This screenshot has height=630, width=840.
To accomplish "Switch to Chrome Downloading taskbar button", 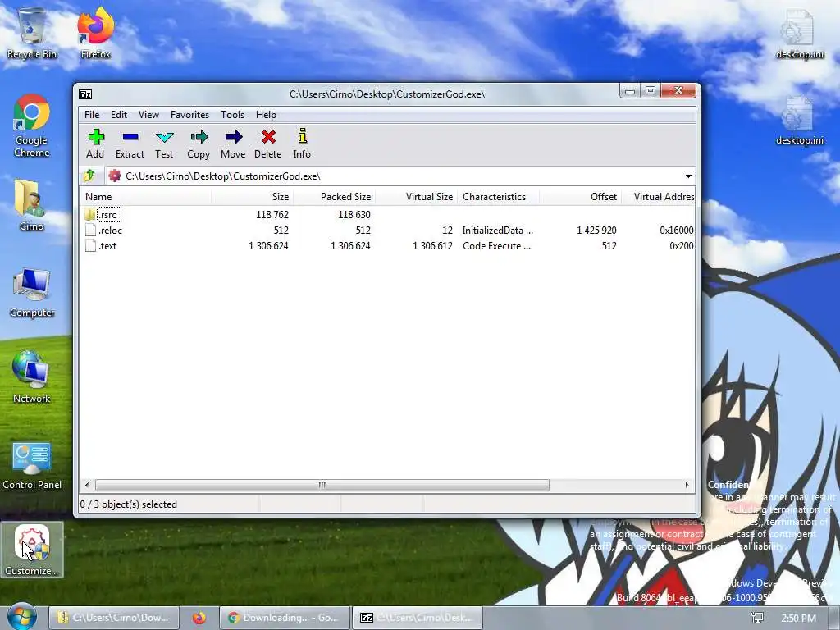I will (x=285, y=618).
